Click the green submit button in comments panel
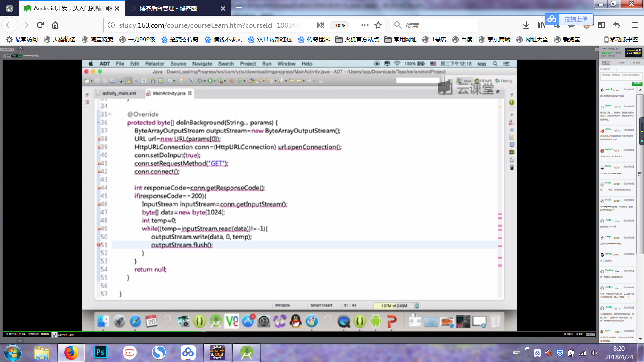The width and height of the screenshot is (644, 362). (637, 83)
